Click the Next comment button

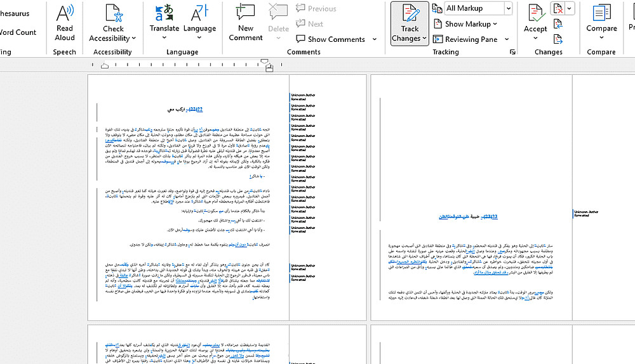(309, 24)
